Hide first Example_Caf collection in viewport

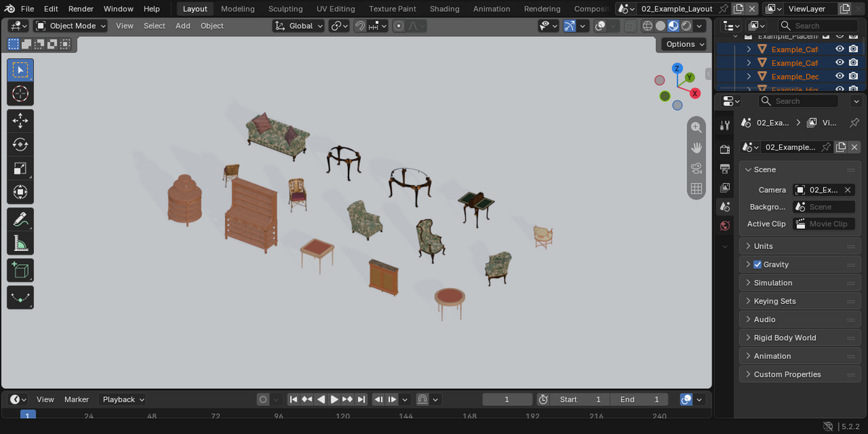coord(840,49)
